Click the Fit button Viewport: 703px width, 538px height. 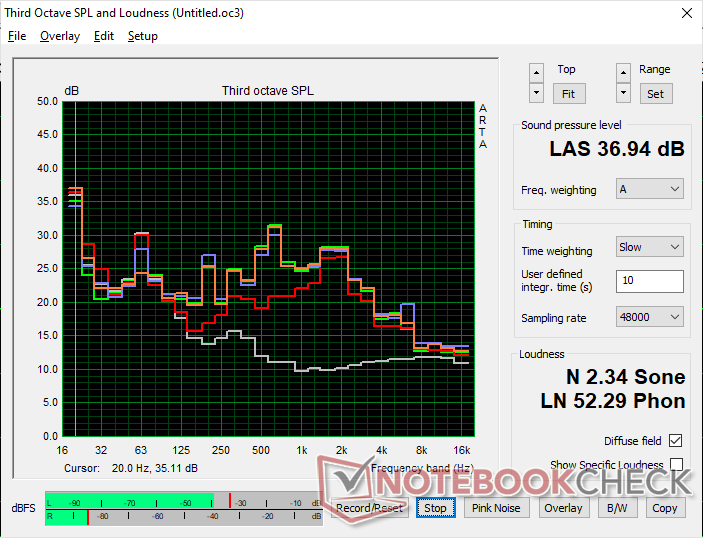point(568,94)
